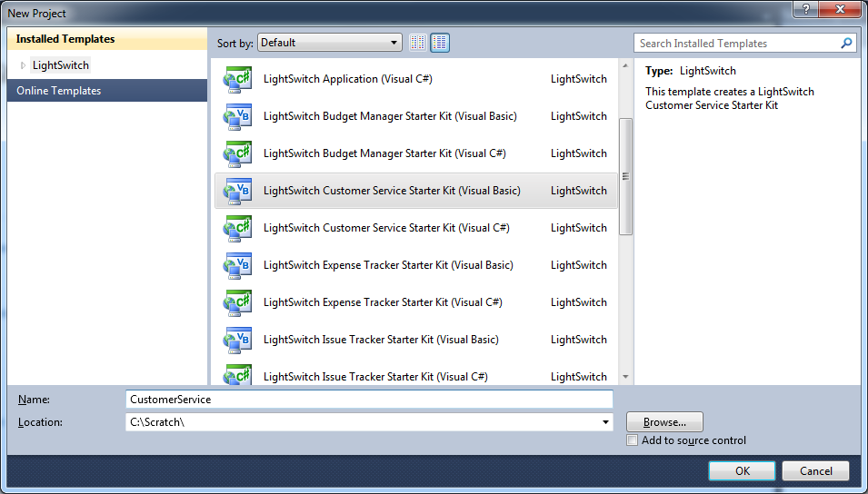
Task: Click the Customer Service Visual C# template icon
Action: (237, 228)
